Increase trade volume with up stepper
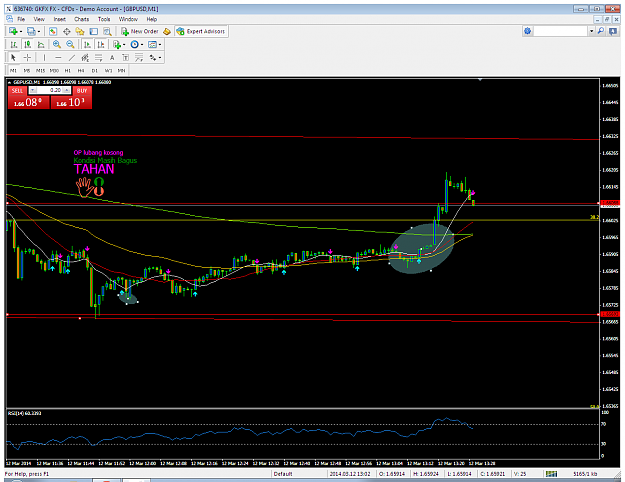Image resolution: width=625 pixels, height=482 pixels. 67,90
